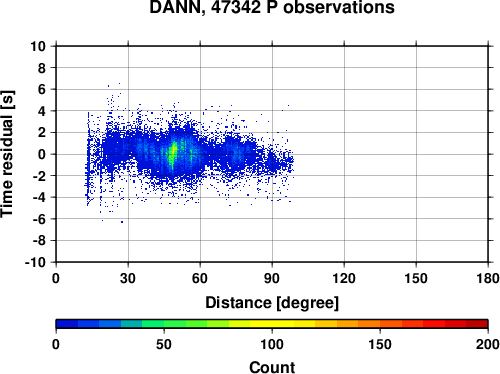The height and width of the screenshot is (374, 500).
Task: Select the dark blue swatch at colorbar start
Action: click(67, 324)
